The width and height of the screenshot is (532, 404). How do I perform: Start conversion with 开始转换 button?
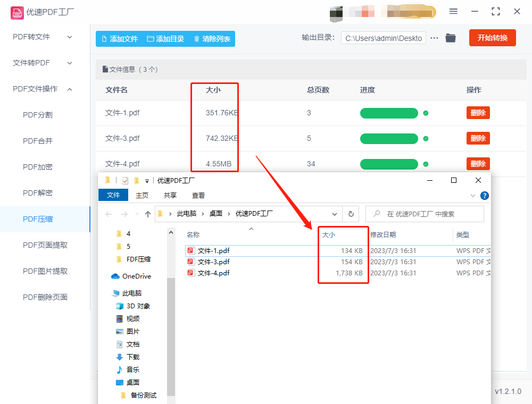[493, 38]
